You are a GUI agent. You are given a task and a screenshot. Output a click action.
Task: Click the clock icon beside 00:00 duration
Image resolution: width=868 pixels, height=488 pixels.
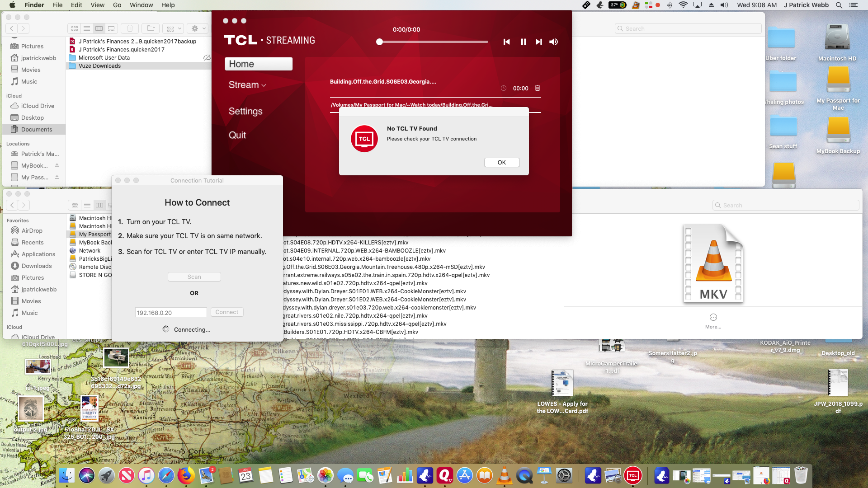click(x=504, y=88)
